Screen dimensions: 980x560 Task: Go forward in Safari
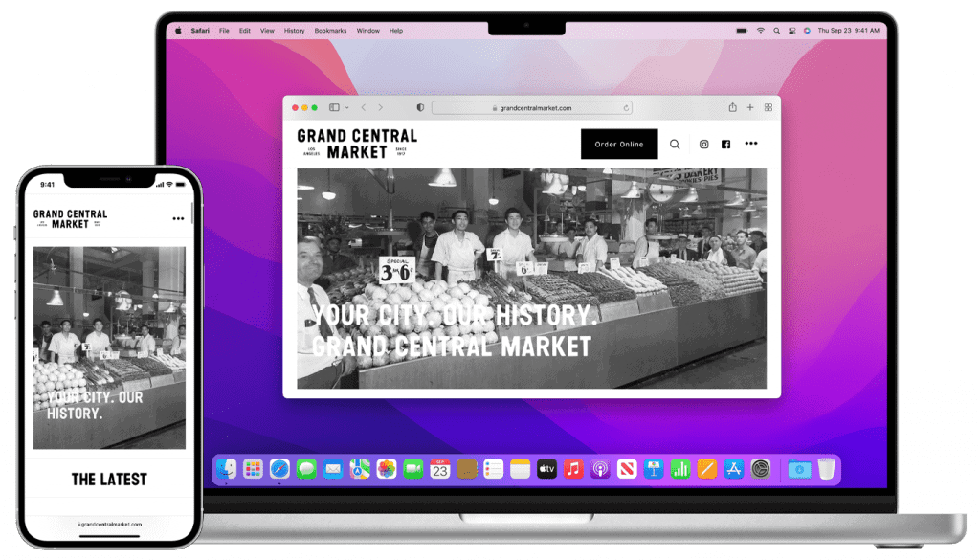[380, 107]
